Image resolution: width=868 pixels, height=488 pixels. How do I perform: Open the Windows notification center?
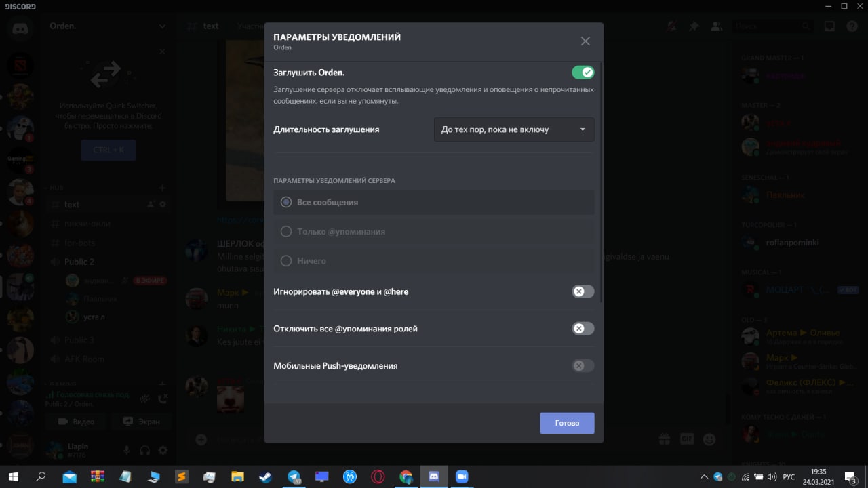[849, 476]
